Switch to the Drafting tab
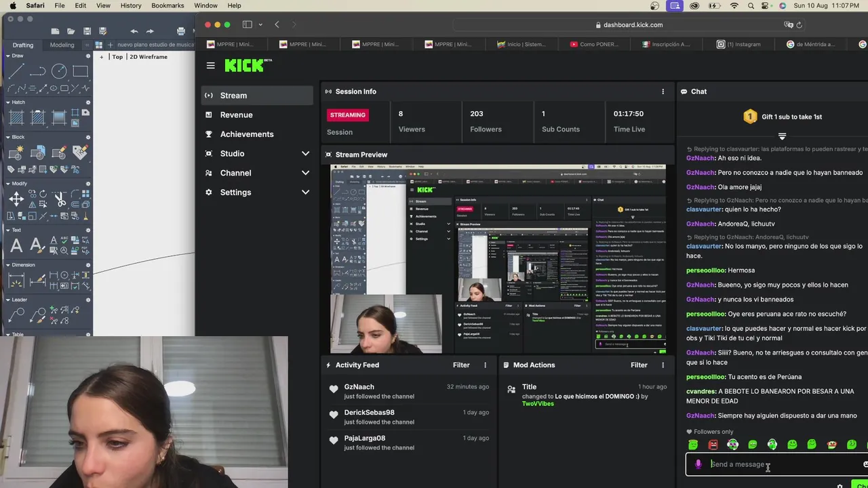This screenshot has height=488, width=868. (22, 45)
